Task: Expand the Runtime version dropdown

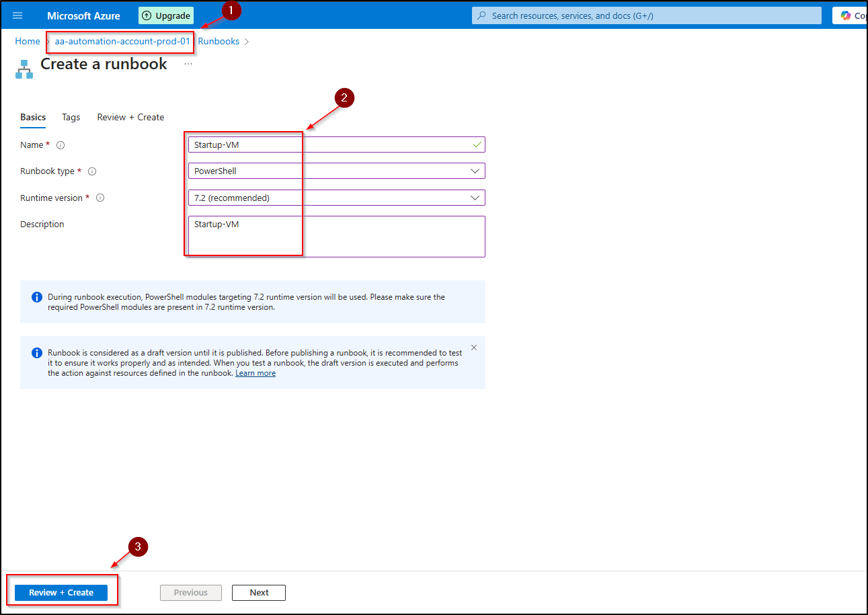Action: [x=336, y=198]
